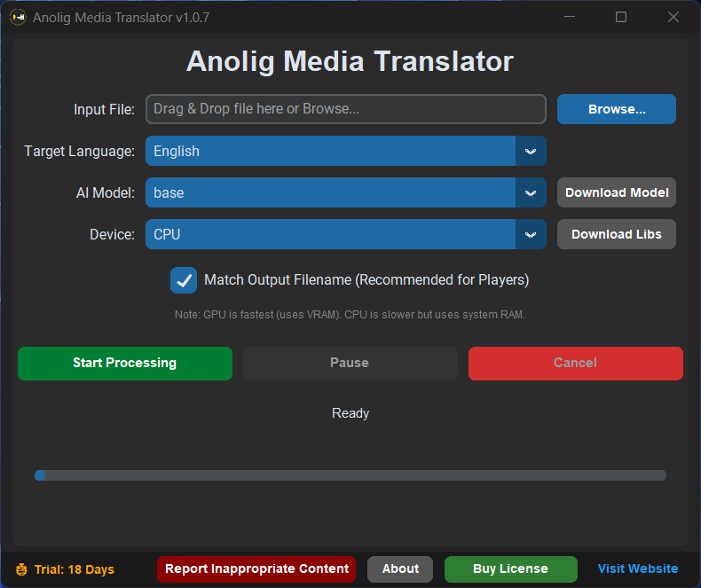701x588 pixels.
Task: Start processing with the green button
Action: pyautogui.click(x=125, y=363)
